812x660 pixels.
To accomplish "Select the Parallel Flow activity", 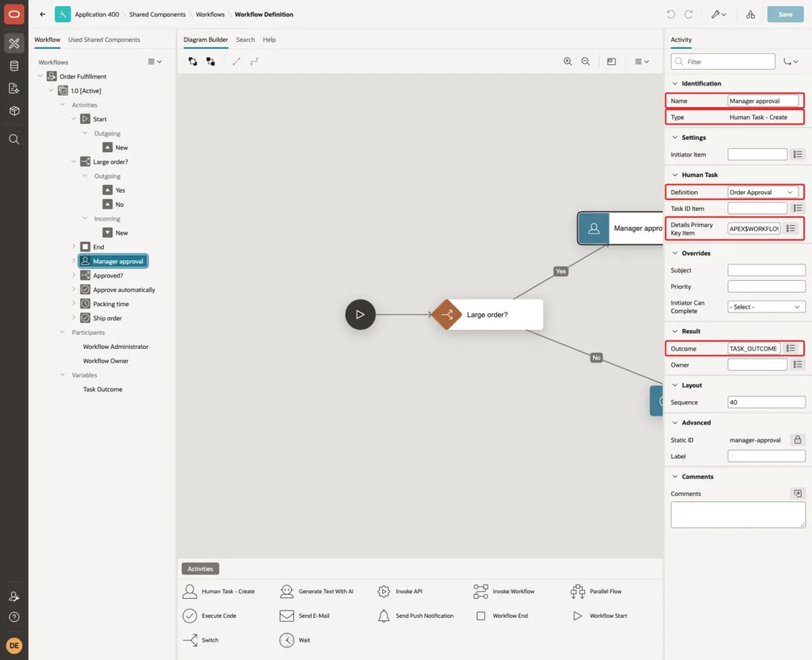I will click(596, 591).
